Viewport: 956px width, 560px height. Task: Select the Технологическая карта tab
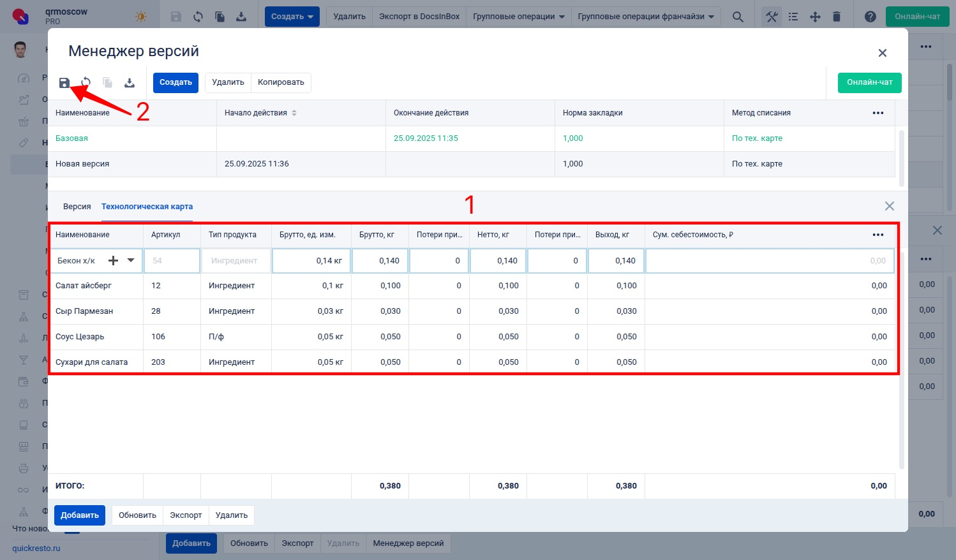(147, 207)
